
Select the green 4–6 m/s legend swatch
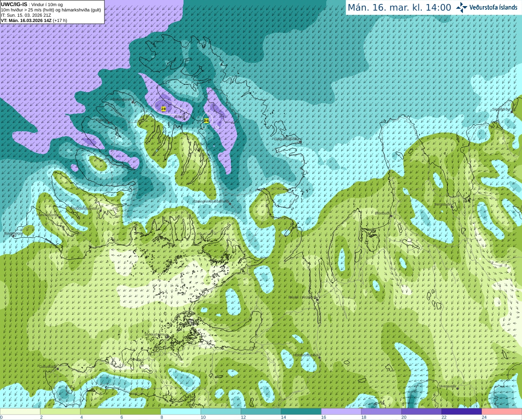coord(100,411)
